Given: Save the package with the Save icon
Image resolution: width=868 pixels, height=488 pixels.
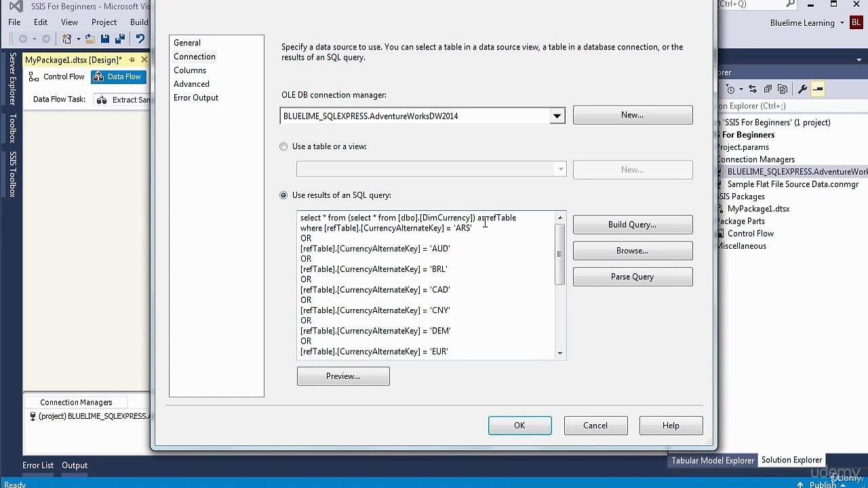Looking at the screenshot, I should coord(105,39).
